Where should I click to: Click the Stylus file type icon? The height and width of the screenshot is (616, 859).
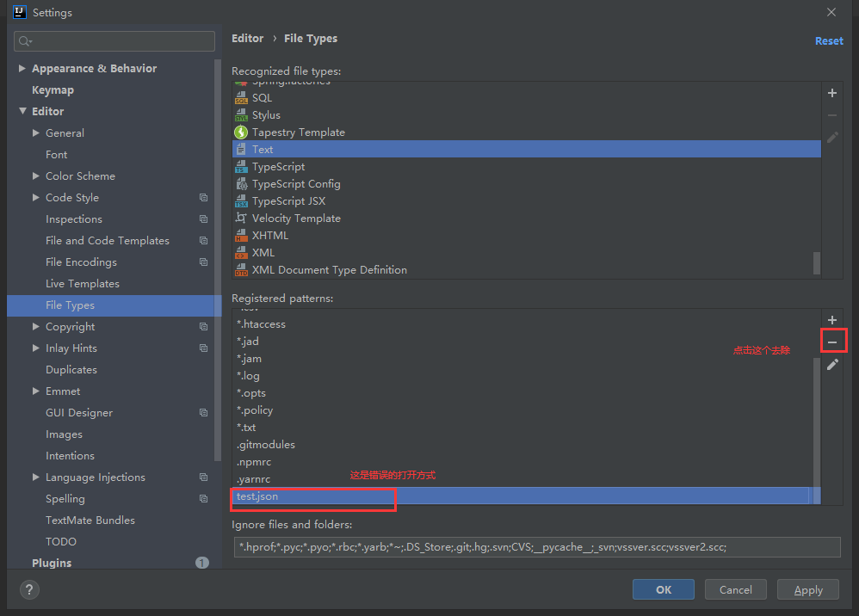(x=241, y=115)
